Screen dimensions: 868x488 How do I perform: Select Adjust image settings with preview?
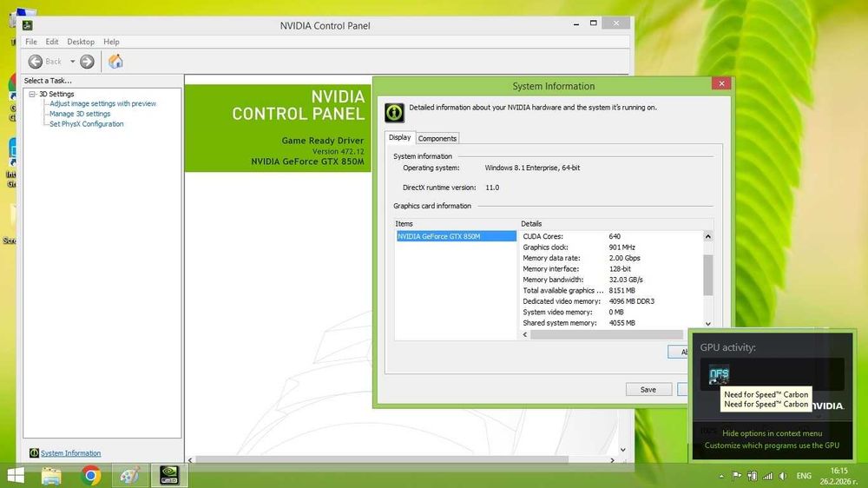[103, 103]
